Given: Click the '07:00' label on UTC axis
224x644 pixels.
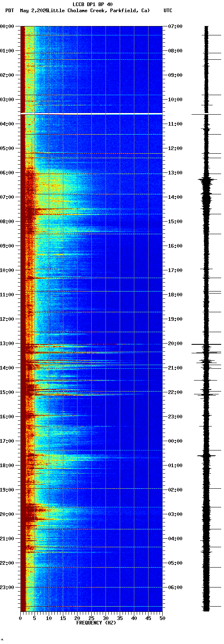Looking at the screenshot, I should pyautogui.click(x=175, y=26).
